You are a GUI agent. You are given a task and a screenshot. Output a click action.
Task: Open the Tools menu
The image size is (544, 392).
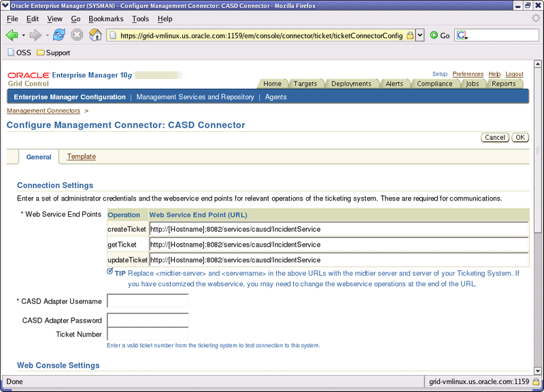pos(140,19)
